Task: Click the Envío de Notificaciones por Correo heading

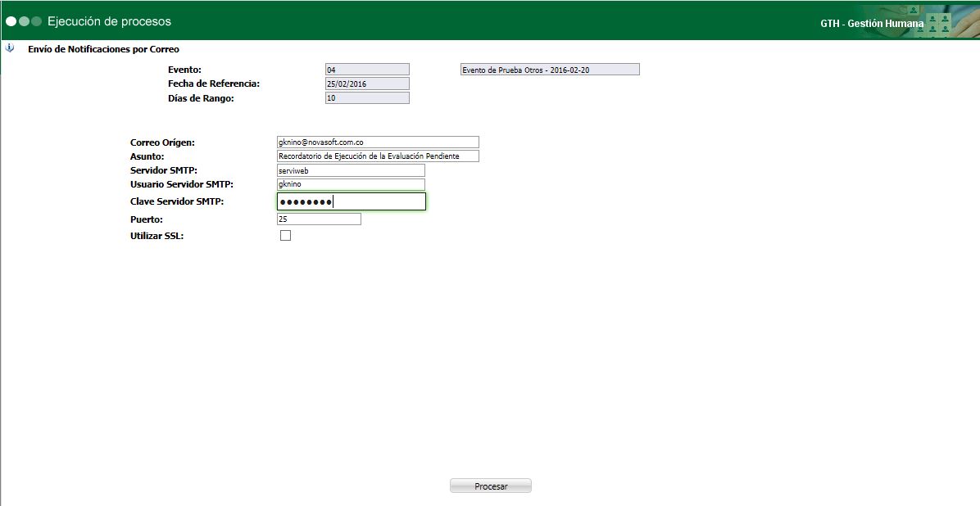Action: [x=104, y=49]
